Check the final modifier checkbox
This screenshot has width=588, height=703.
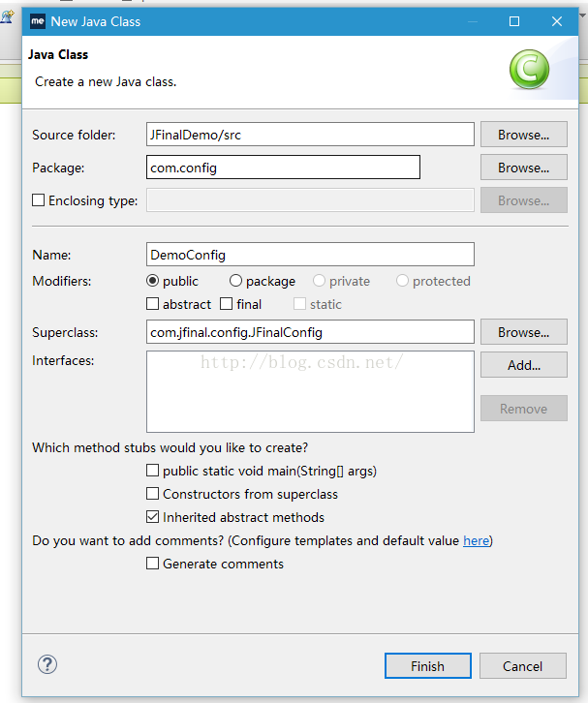(x=226, y=304)
